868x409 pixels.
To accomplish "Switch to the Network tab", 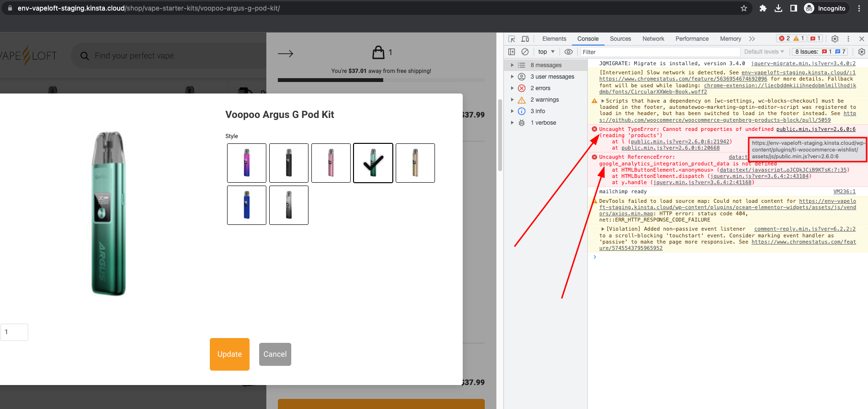I will pyautogui.click(x=653, y=39).
